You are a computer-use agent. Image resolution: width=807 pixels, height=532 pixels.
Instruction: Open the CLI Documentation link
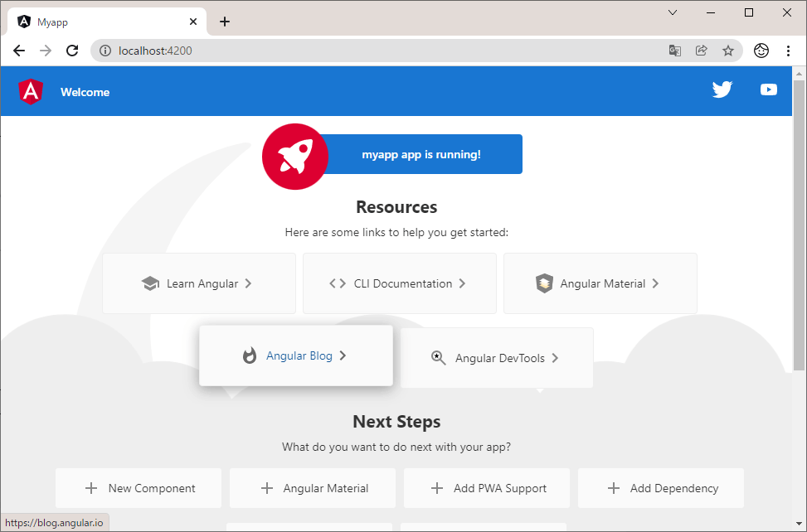(400, 283)
